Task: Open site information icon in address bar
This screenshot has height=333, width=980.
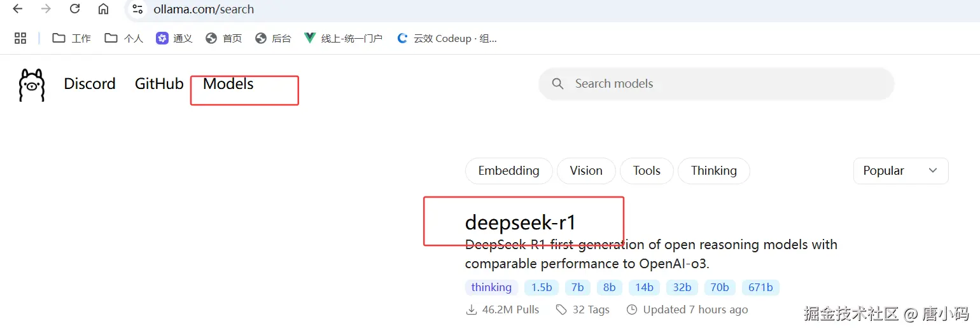Action: point(137,9)
